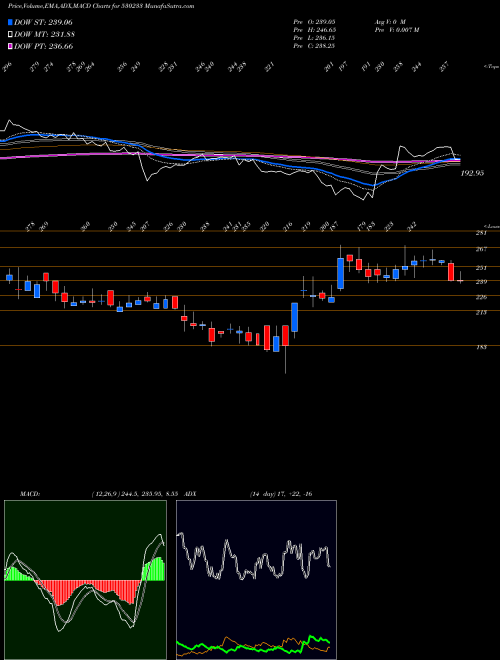500x660 pixels.
Task: Open the ADX indicator chart panel
Action: 256,580
